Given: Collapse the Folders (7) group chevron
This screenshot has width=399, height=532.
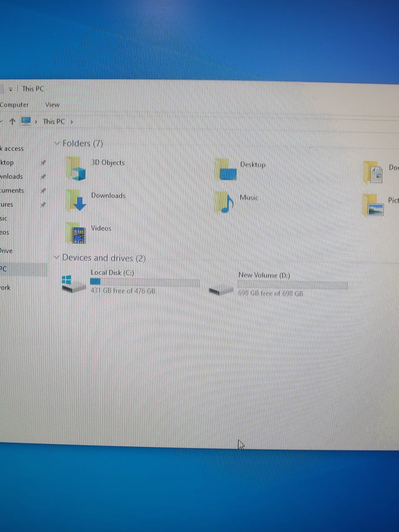Looking at the screenshot, I should coord(57,143).
